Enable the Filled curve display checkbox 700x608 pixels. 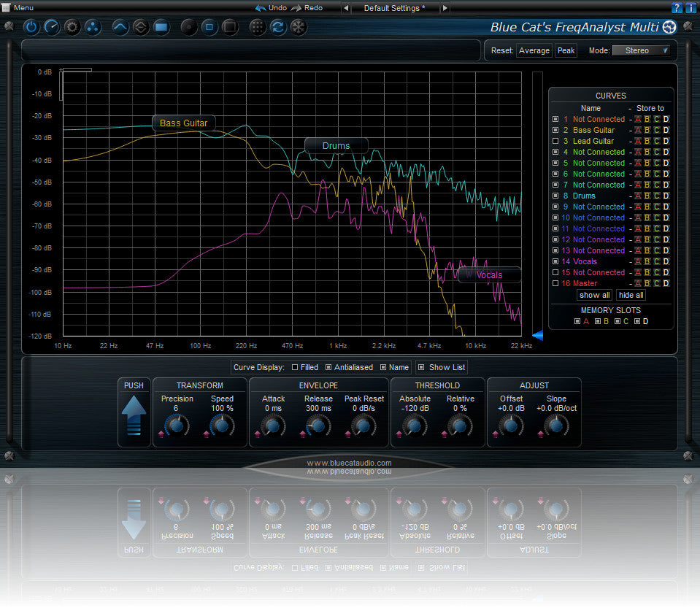[295, 367]
